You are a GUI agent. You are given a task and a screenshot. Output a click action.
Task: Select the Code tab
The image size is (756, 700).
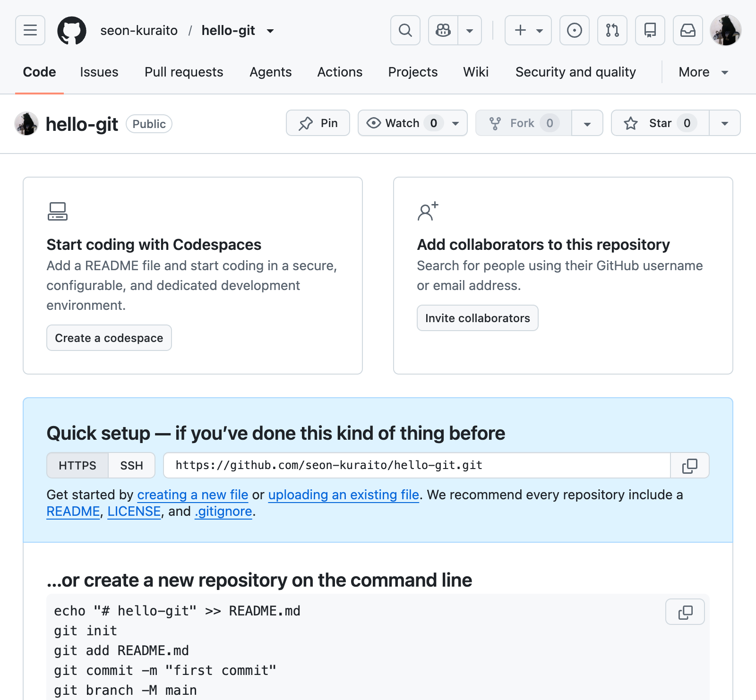(x=39, y=72)
